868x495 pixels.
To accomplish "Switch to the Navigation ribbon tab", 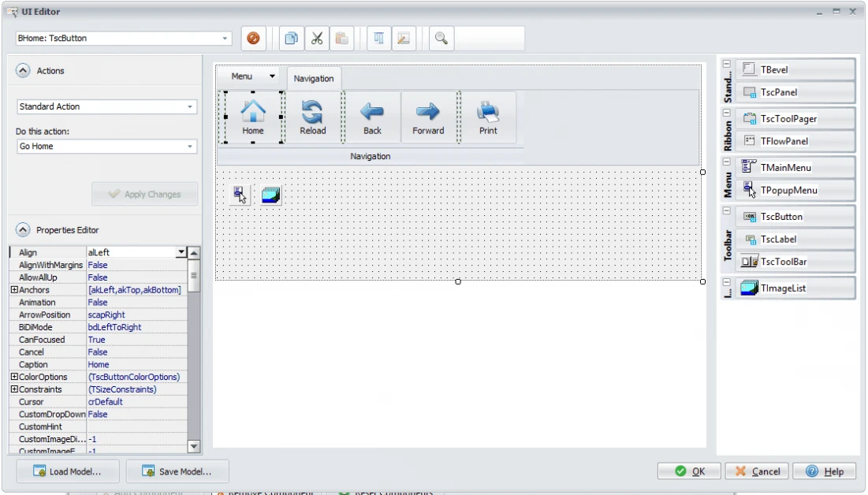I will [x=314, y=79].
